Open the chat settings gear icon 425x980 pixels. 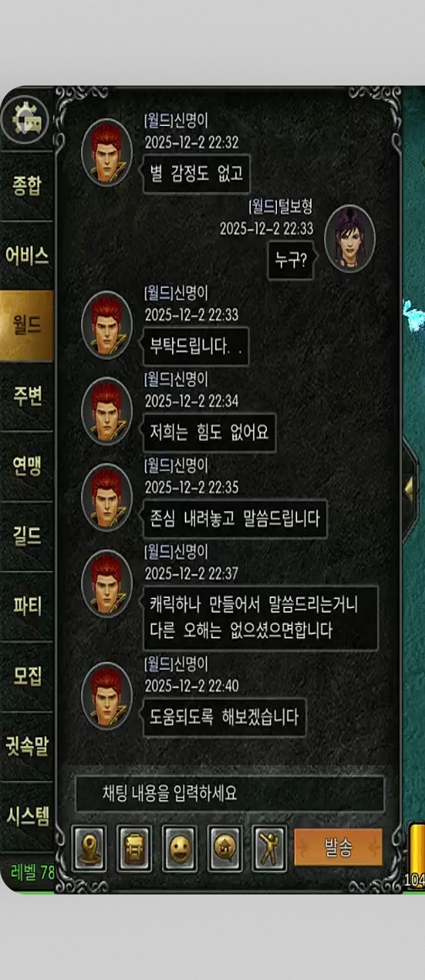tap(25, 120)
